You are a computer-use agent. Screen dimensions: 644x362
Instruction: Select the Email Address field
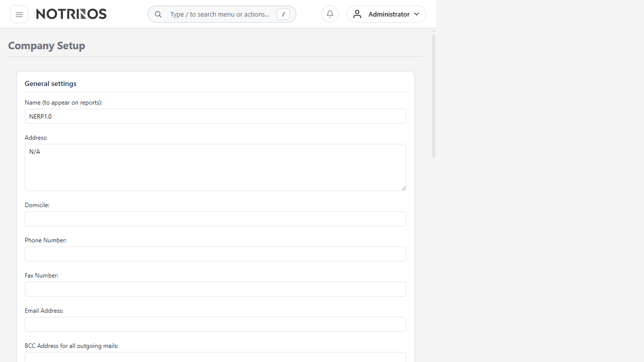[215, 324]
